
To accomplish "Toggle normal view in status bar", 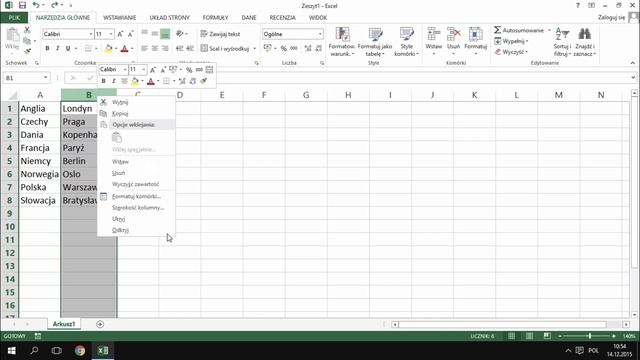I will 511,336.
